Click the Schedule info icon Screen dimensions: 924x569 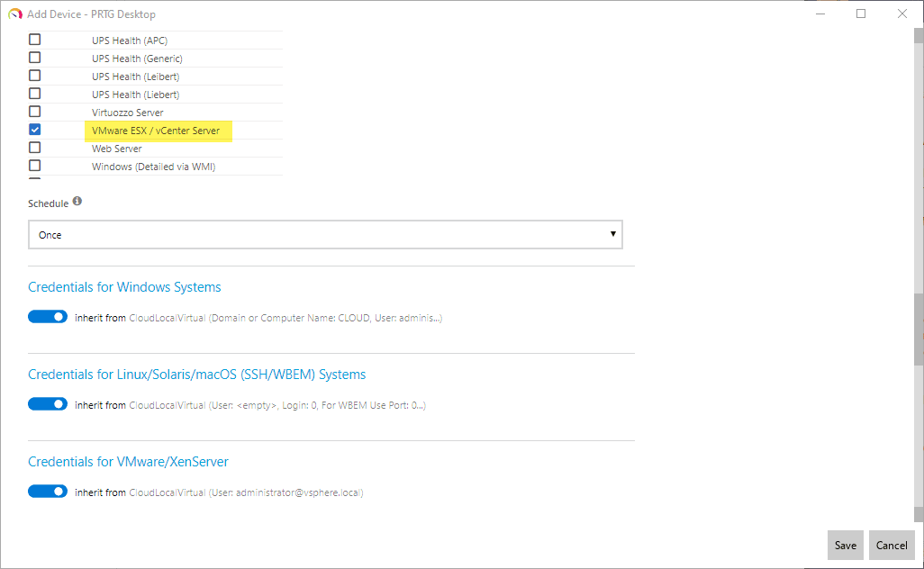(77, 203)
